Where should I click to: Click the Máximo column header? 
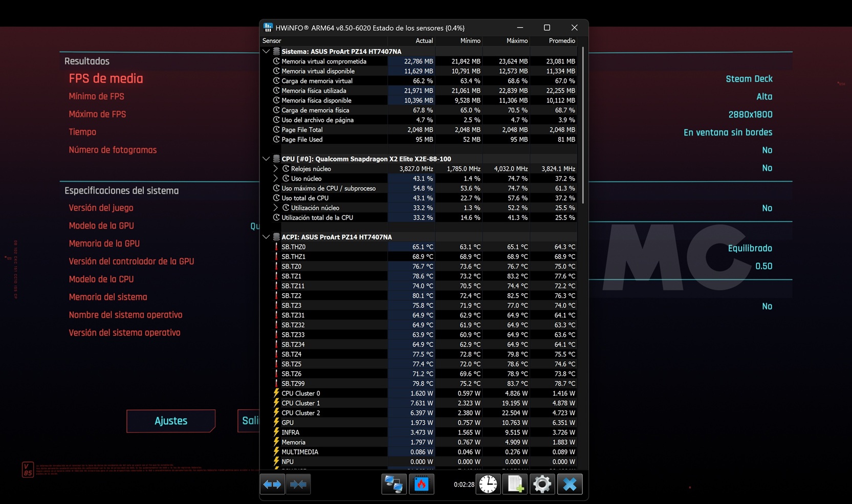point(506,41)
